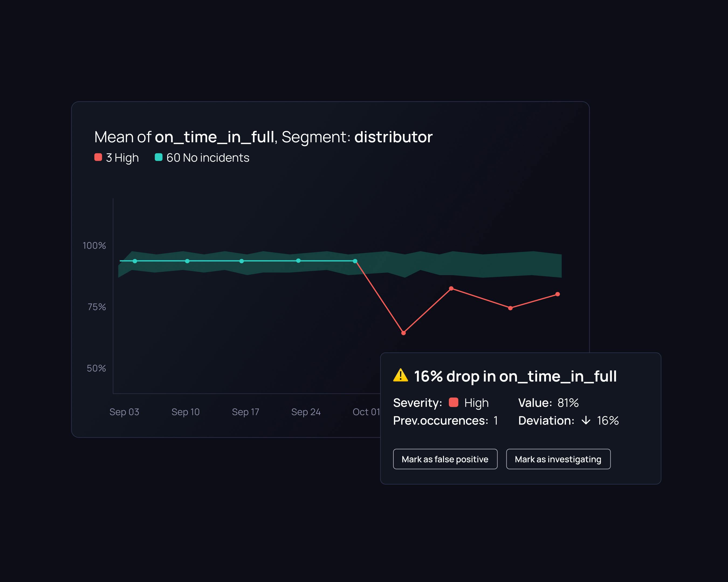Select the last red data point on right
Image resolution: width=728 pixels, height=582 pixels.
click(x=558, y=294)
